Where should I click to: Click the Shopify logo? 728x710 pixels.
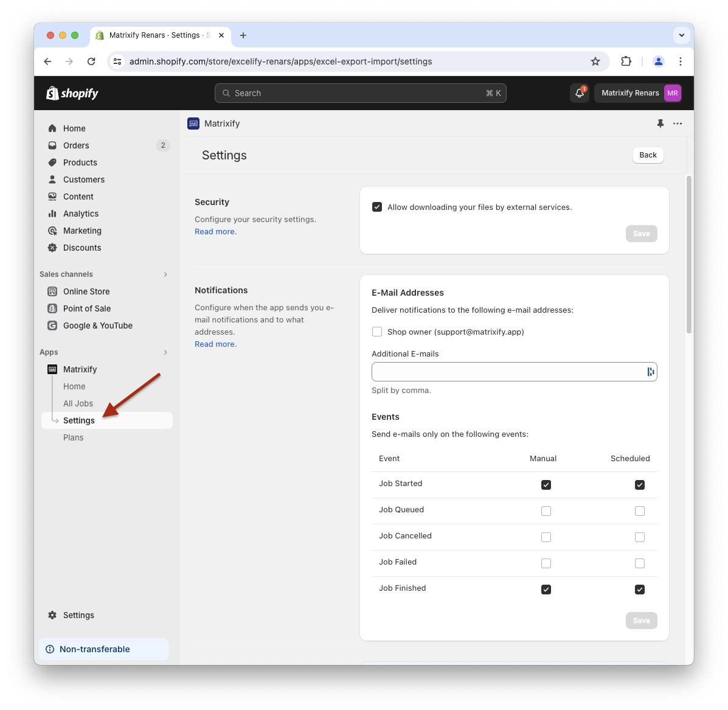point(72,93)
